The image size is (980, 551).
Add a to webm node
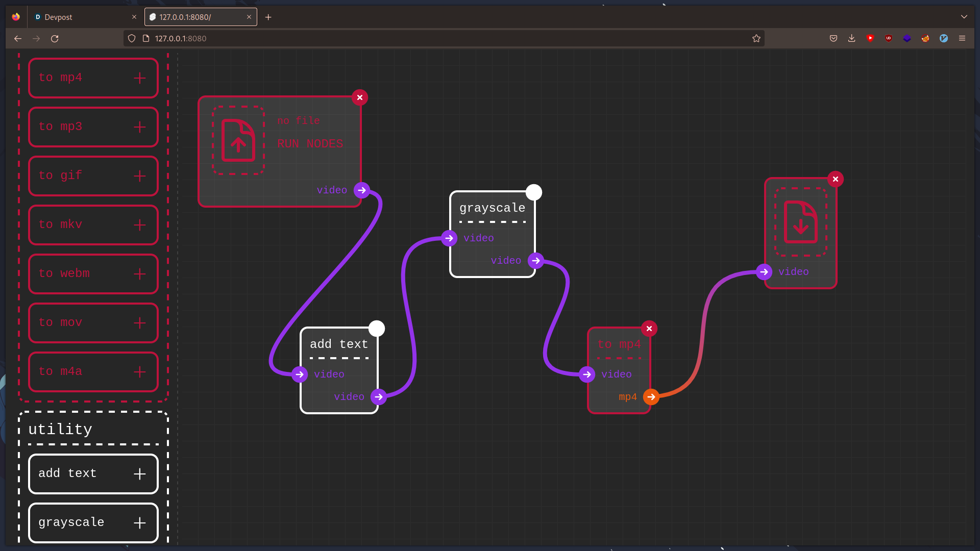click(139, 274)
